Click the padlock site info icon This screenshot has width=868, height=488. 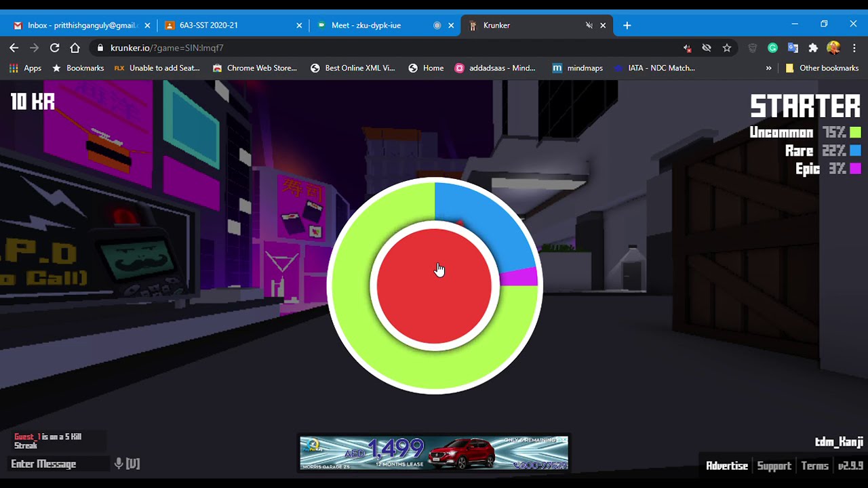(x=100, y=48)
